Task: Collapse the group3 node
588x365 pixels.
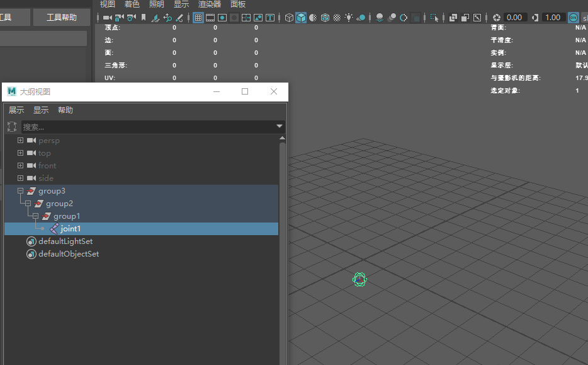Action: point(20,191)
